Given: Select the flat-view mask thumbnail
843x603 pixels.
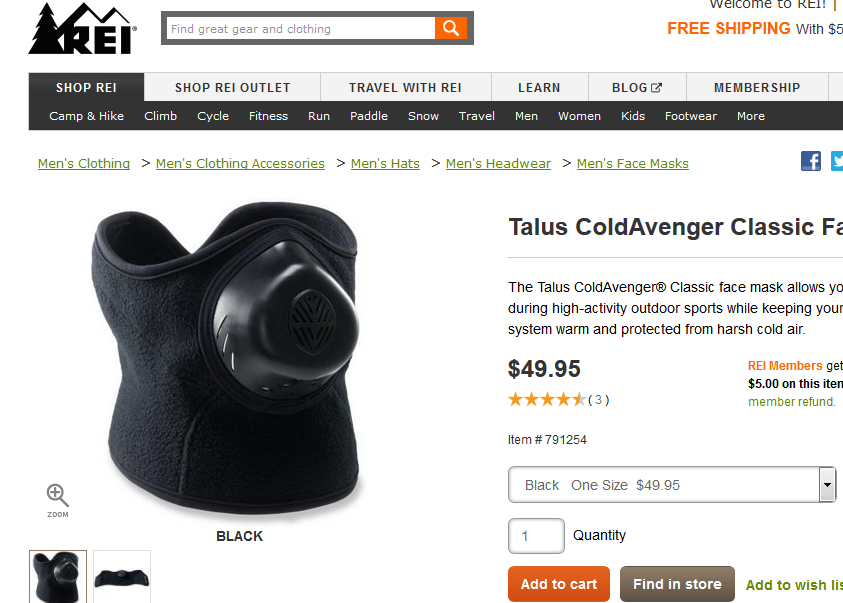Looking at the screenshot, I should click(x=122, y=577).
